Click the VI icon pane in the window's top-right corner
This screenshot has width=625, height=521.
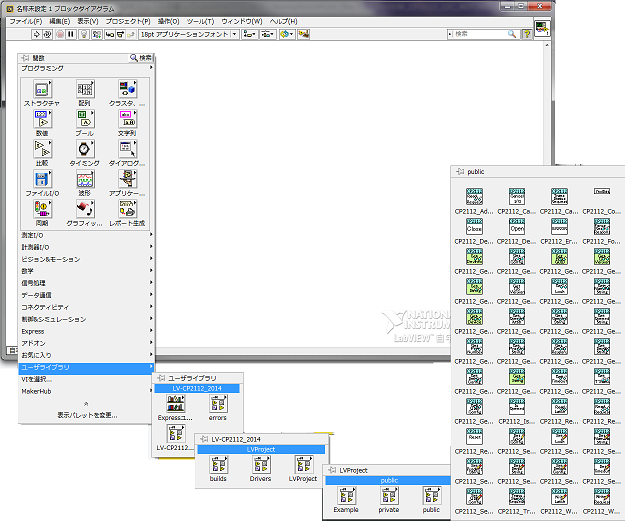pos(541,28)
